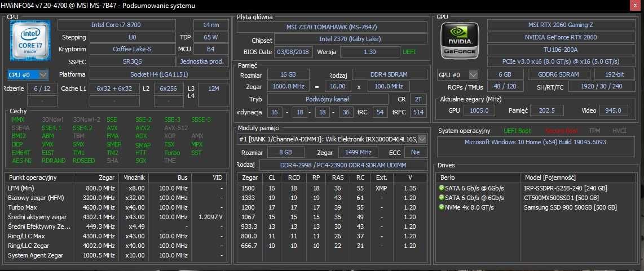Select the 'LFM (Min)' operating point row

116,188
